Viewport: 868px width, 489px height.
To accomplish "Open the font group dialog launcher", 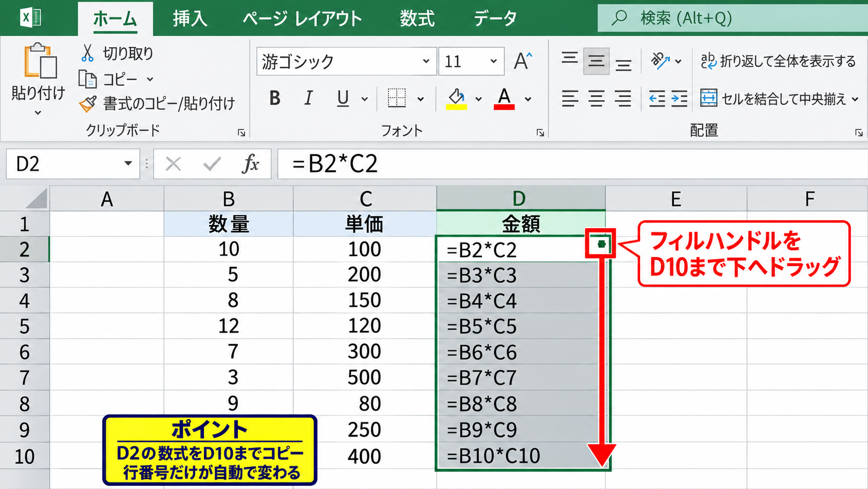I will pos(540,133).
